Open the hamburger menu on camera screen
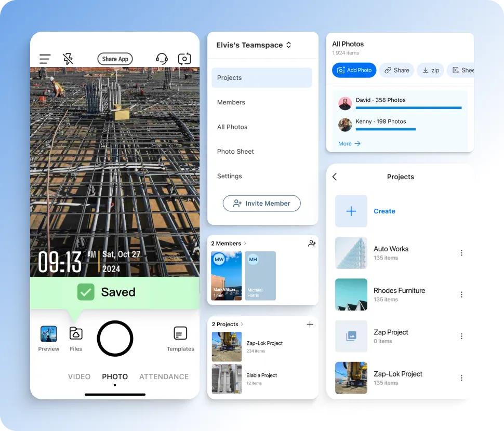The width and height of the screenshot is (504, 431). [45, 59]
